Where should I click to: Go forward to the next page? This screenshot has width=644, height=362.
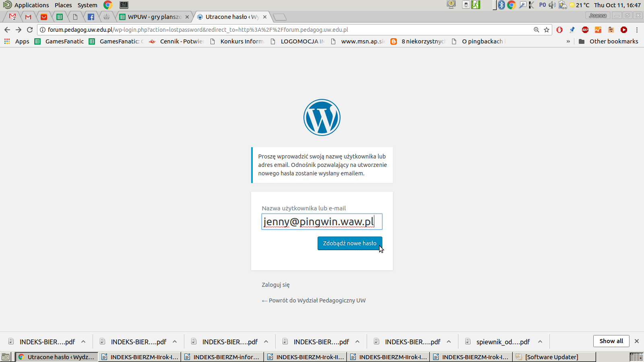pos(19,30)
